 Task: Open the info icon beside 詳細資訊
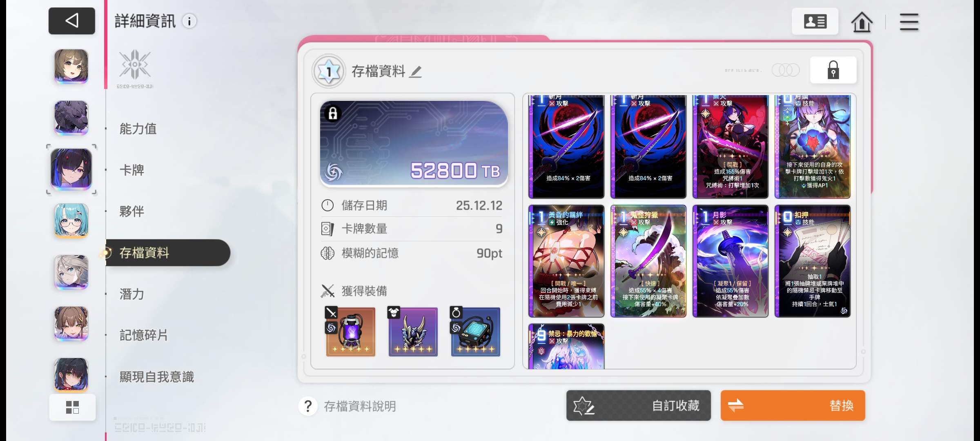click(x=189, y=21)
